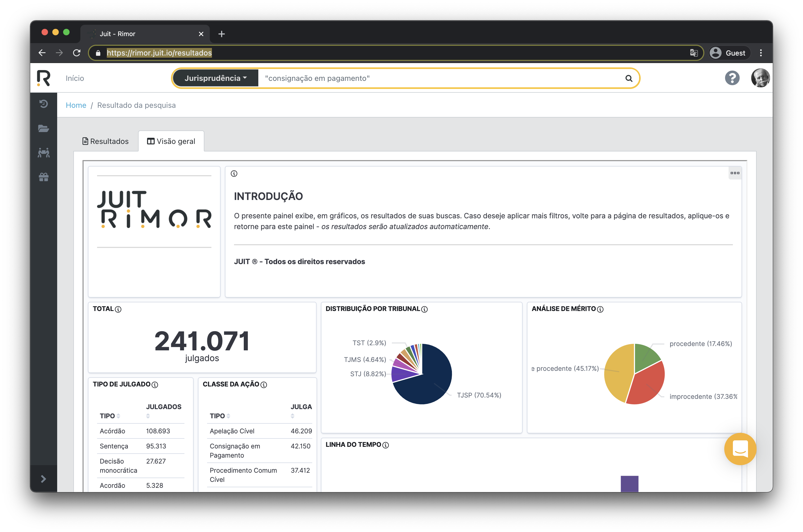Click the search magnifier icon
This screenshot has height=532, width=803.
[x=629, y=78]
